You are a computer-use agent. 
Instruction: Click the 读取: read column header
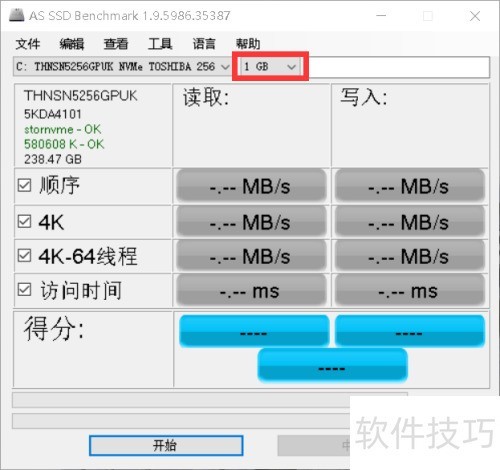pos(206,98)
